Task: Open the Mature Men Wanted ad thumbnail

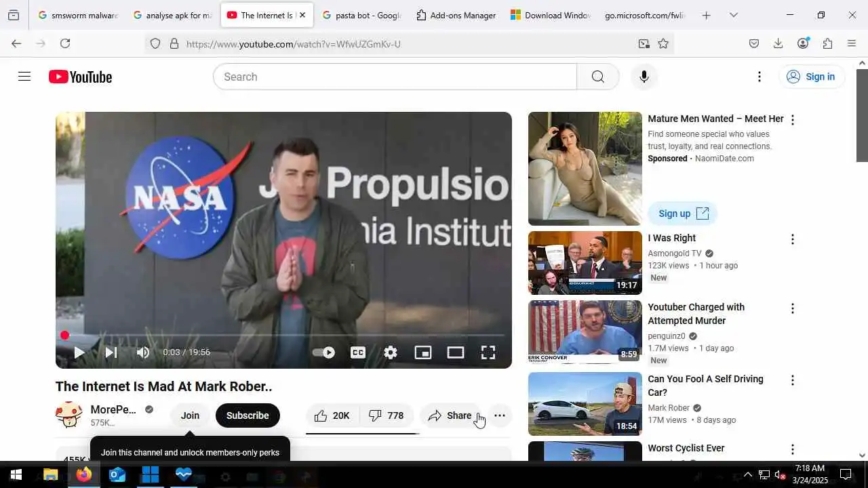Action: pyautogui.click(x=585, y=169)
